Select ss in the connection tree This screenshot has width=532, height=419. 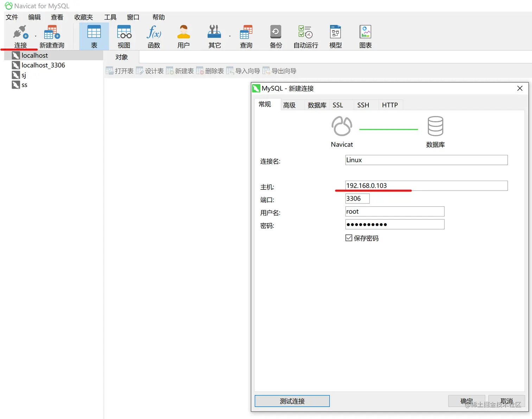[24, 85]
